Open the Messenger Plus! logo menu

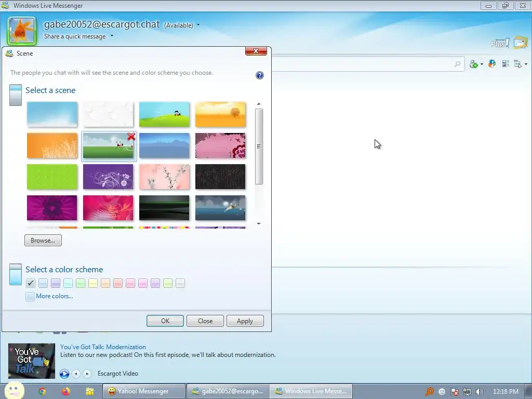pos(500,43)
